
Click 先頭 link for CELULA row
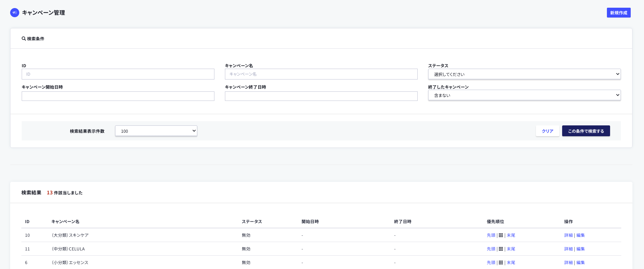491,249
